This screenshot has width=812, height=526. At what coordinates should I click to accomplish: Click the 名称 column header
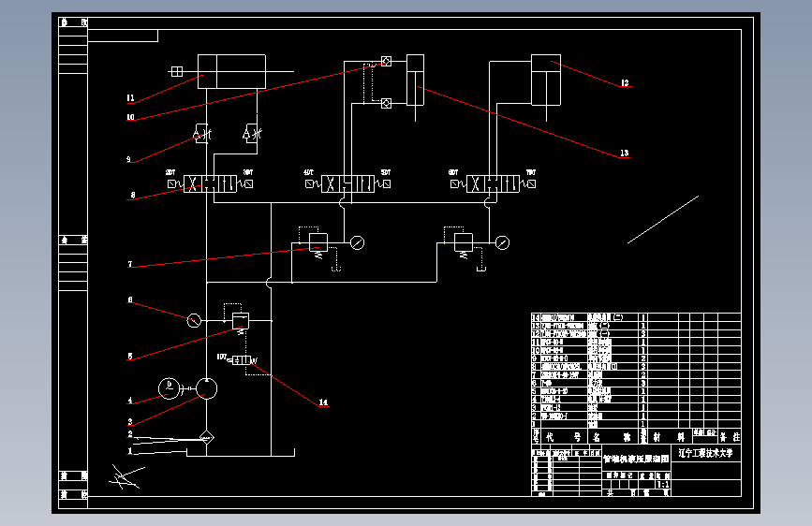coord(612,437)
